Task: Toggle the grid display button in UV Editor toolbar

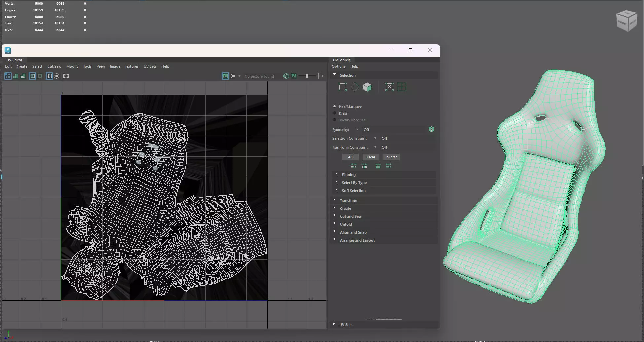Action: point(49,76)
